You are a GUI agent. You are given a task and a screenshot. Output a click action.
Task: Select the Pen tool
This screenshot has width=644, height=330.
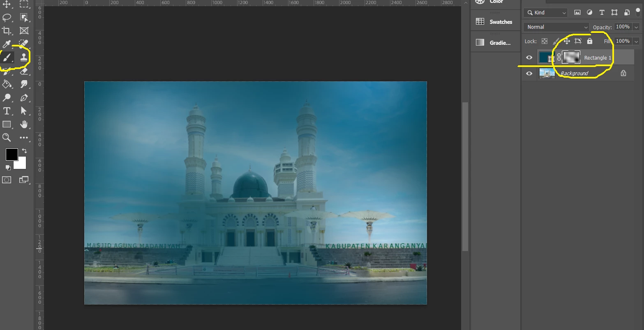coord(24,97)
